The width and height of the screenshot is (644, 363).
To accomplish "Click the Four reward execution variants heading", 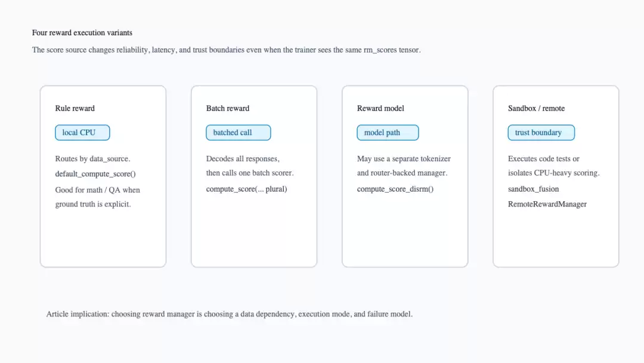I will (x=82, y=32).
